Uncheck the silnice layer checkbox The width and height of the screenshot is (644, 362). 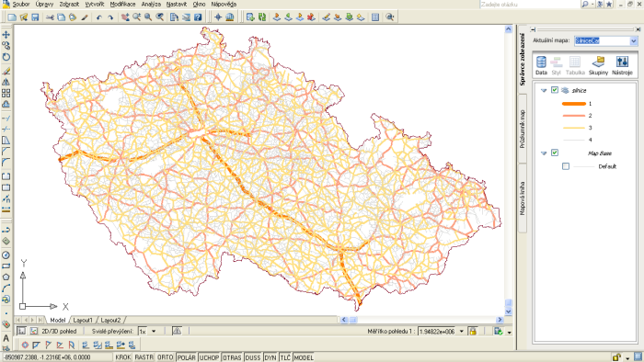point(555,90)
